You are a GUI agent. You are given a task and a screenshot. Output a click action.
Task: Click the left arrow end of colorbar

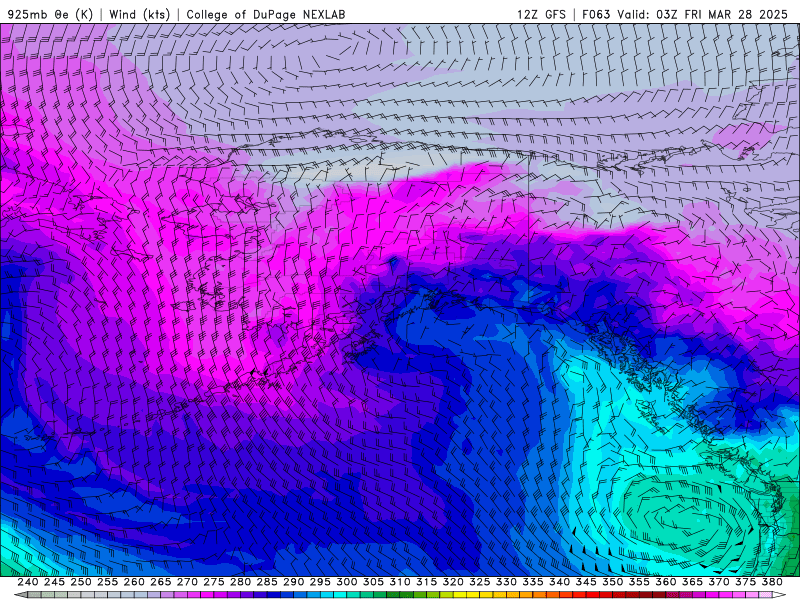pyautogui.click(x=19, y=595)
